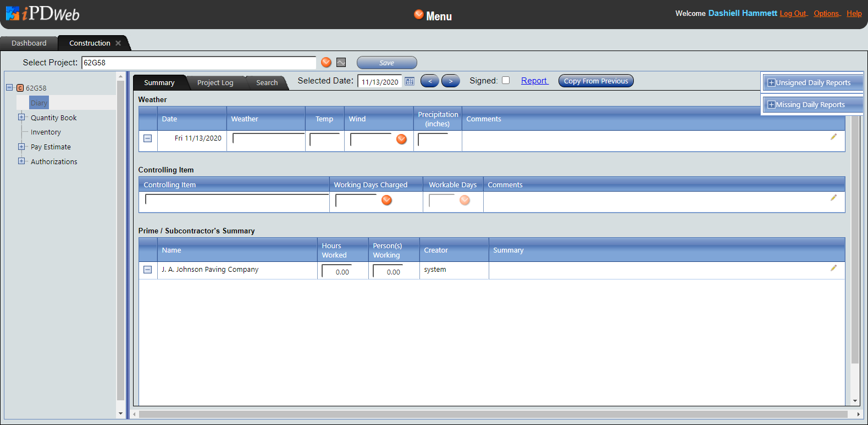Collapse the Fri 11/13/2020 weather row
The height and width of the screenshot is (425, 868).
click(147, 138)
